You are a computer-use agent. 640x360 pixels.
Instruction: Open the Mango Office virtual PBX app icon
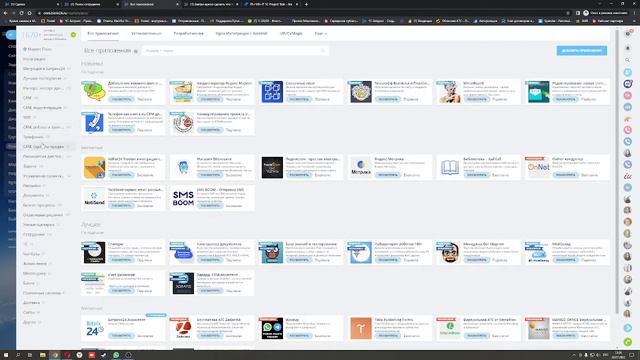coord(538,328)
